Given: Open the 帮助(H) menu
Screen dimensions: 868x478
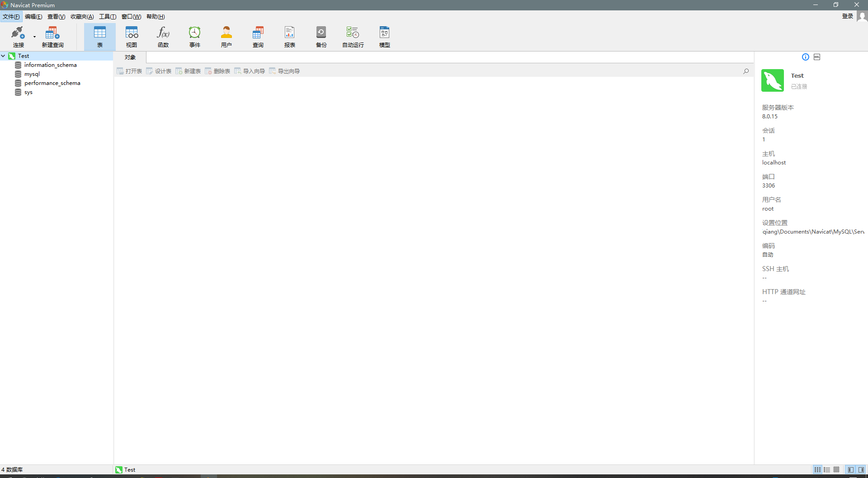Looking at the screenshot, I should click(x=156, y=17).
